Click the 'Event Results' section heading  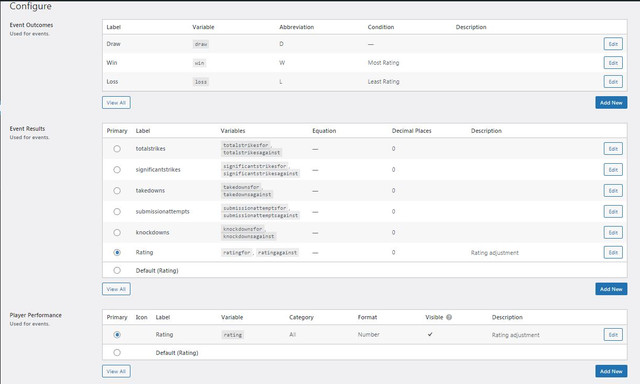pyautogui.click(x=27, y=129)
